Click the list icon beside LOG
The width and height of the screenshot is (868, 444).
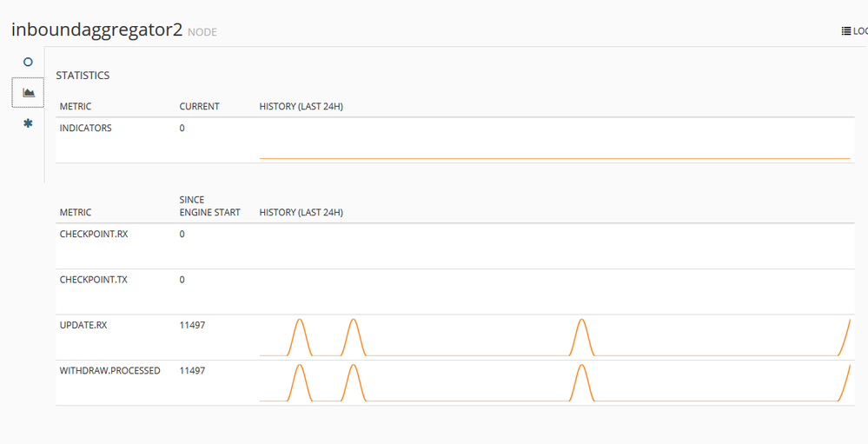(845, 31)
